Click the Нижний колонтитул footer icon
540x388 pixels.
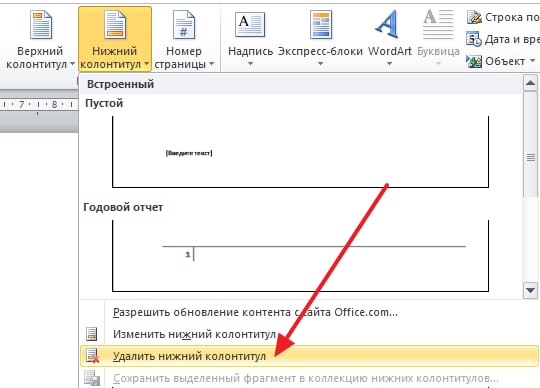(115, 24)
